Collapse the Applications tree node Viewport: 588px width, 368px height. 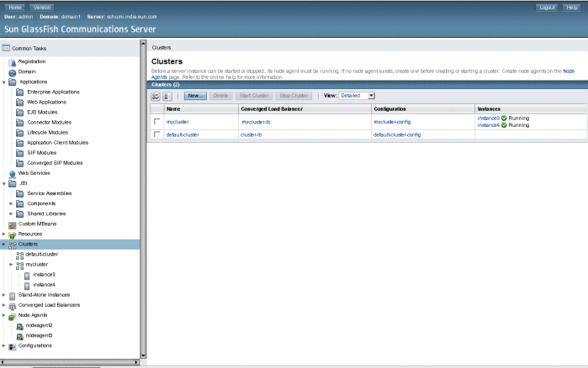[4, 82]
